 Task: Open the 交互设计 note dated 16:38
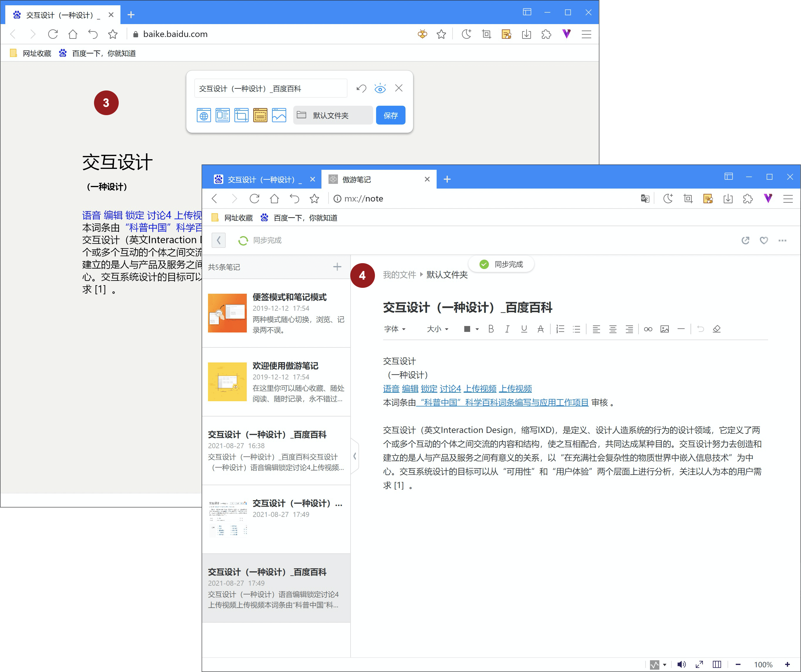coord(276,451)
